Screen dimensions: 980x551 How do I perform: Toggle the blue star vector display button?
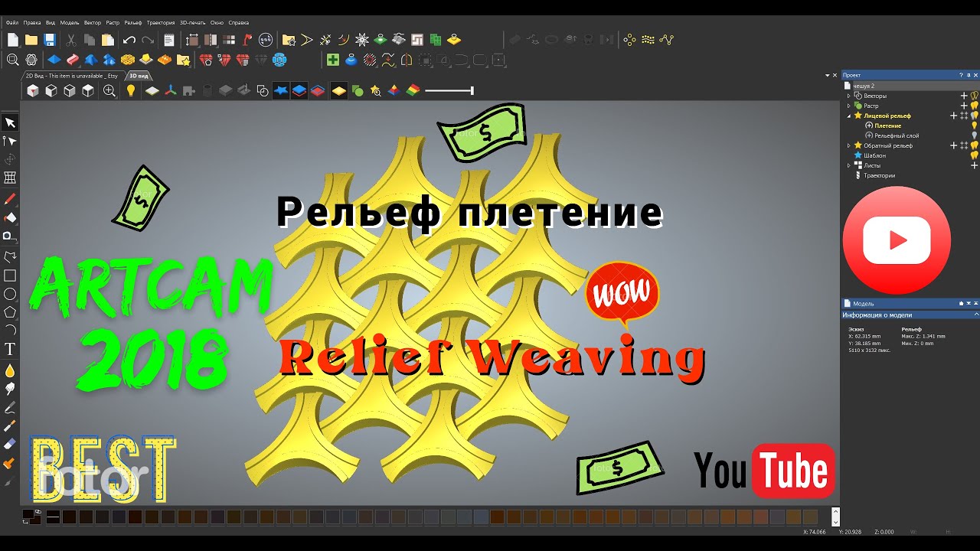click(x=281, y=90)
